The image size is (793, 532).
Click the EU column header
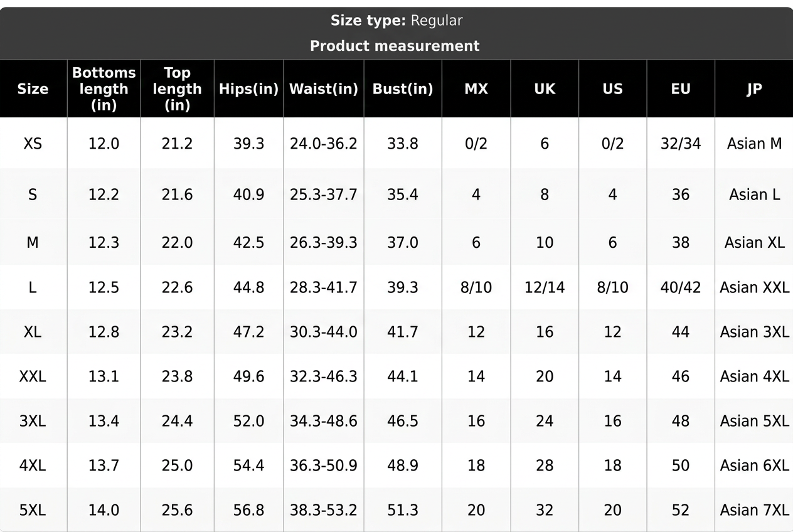coord(681,89)
